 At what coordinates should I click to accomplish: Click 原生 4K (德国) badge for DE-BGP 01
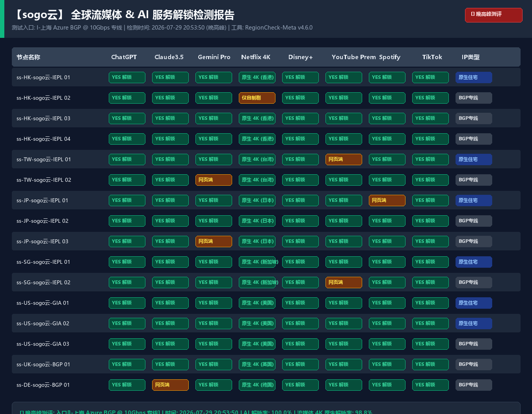257,385
